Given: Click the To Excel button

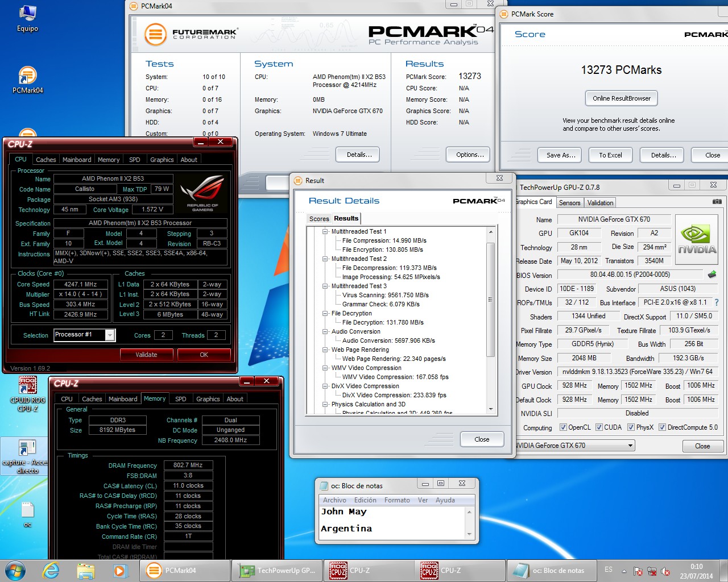Looking at the screenshot, I should 610,155.
